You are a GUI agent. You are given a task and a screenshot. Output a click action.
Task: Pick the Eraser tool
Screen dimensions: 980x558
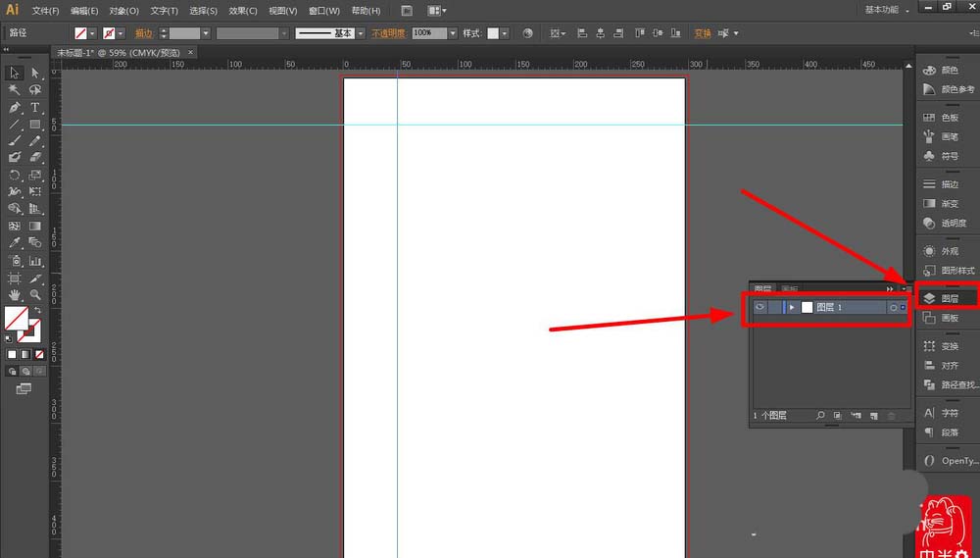(35, 158)
